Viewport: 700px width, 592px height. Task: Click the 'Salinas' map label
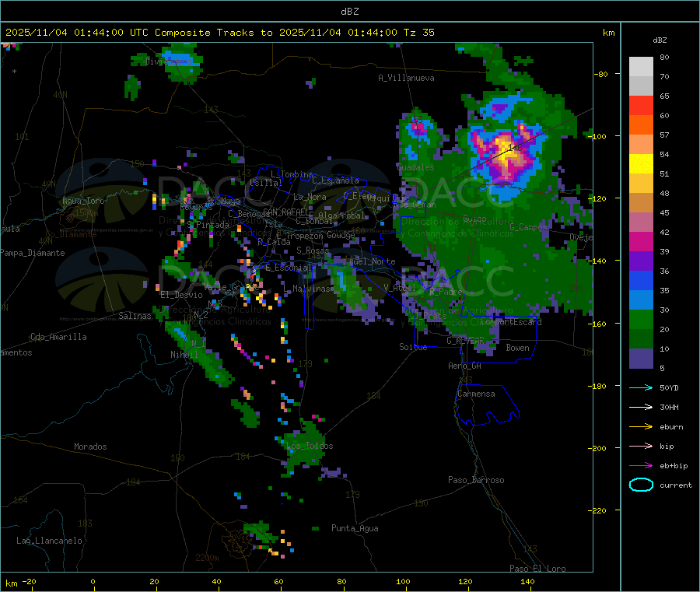point(135,316)
